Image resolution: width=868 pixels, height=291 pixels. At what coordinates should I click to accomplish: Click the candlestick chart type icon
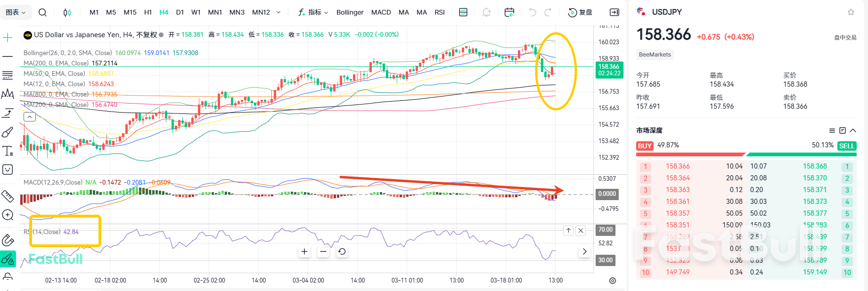pyautogui.click(x=67, y=12)
